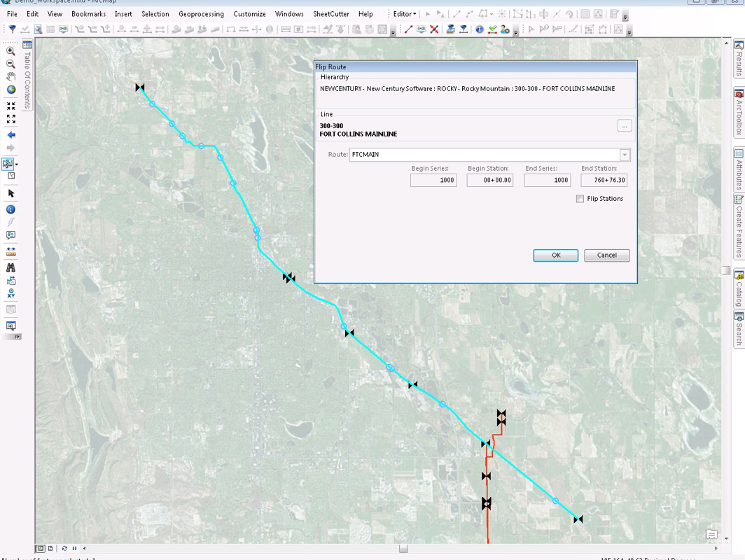The width and height of the screenshot is (745, 560).
Task: Click the blue info icon in top toolbar
Action: [480, 29]
